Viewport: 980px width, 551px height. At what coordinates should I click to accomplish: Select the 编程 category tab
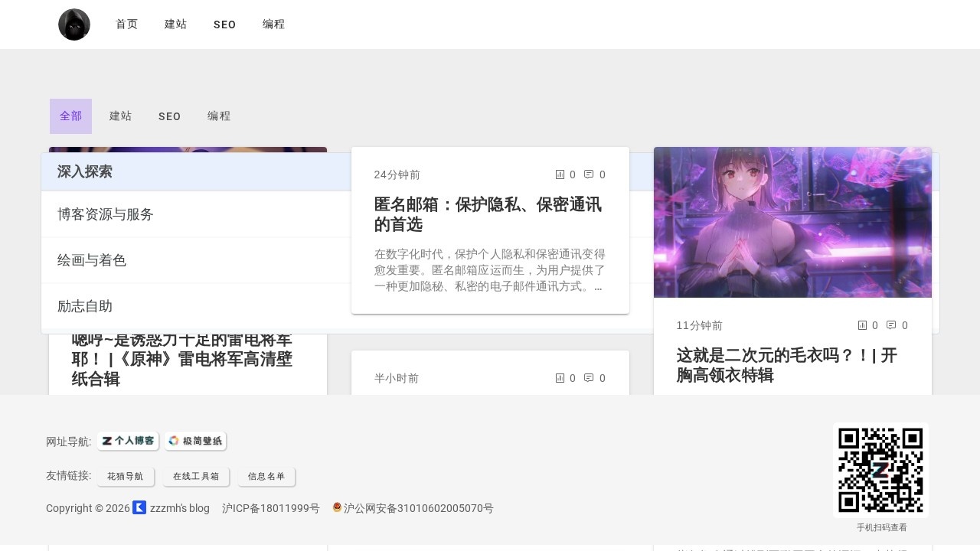pyautogui.click(x=219, y=116)
